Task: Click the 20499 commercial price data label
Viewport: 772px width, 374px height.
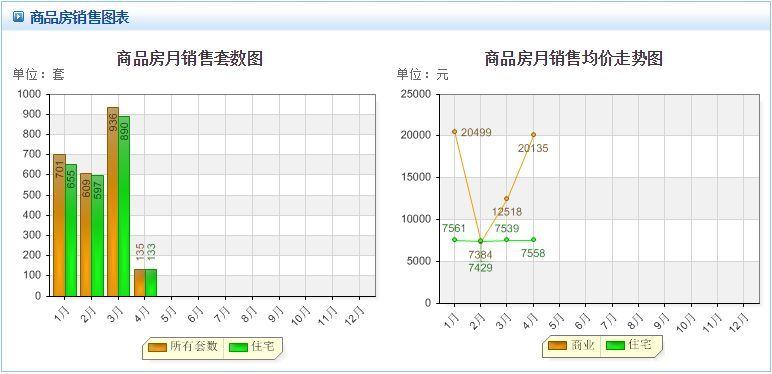Action: (476, 132)
